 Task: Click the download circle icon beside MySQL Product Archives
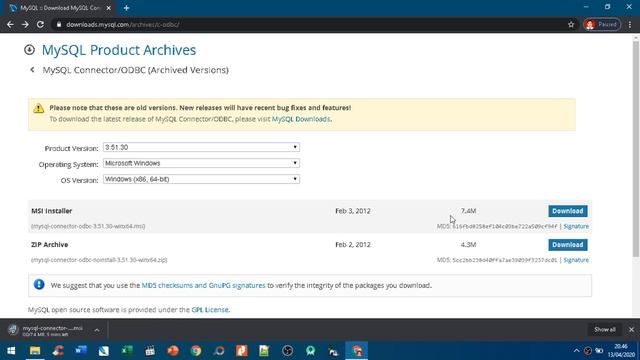29,50
